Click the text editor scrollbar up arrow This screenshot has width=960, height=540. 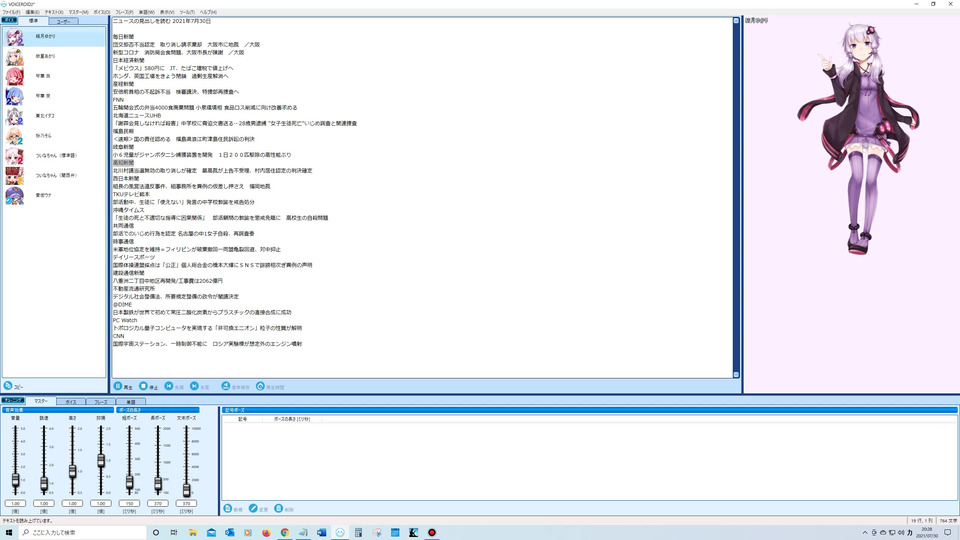point(736,21)
